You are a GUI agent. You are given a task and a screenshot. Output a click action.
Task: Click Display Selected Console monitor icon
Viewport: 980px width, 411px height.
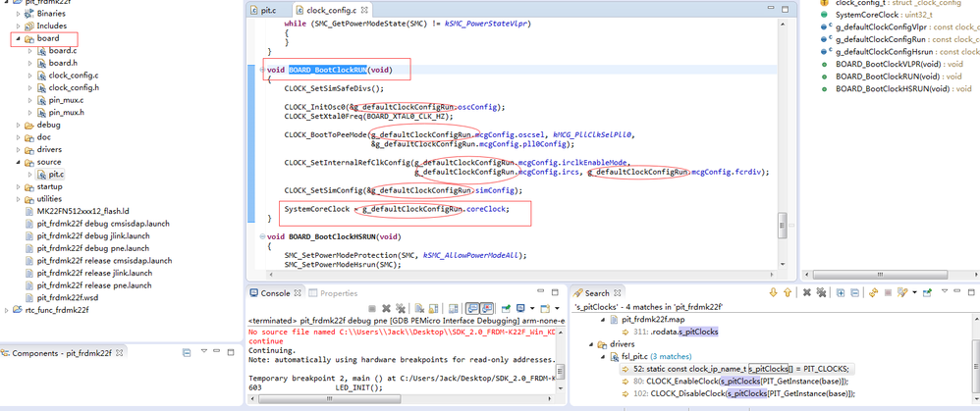click(x=520, y=309)
